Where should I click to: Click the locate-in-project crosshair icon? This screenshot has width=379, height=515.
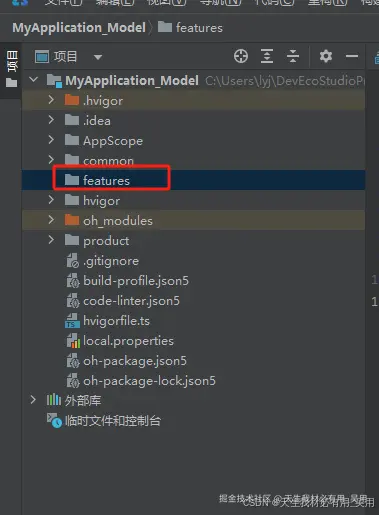241,56
